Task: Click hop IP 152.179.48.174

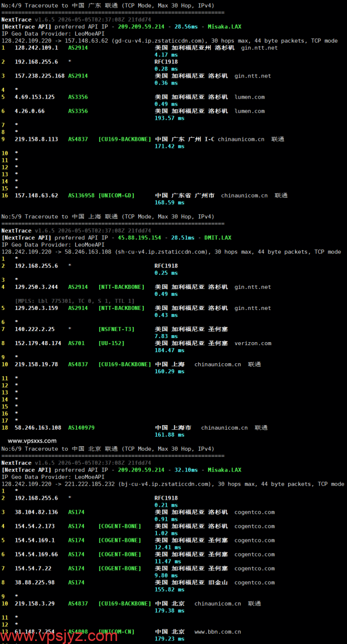Action: [38, 344]
